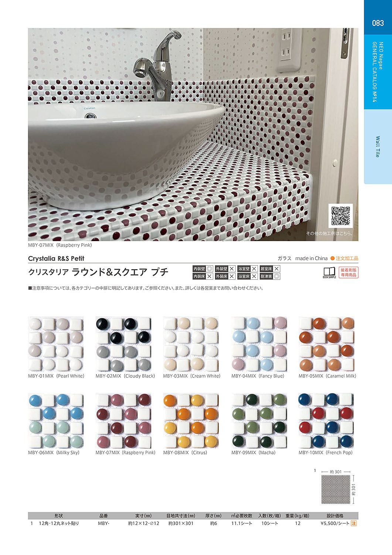The width and height of the screenshot is (392, 555).
Task: Click the QR code in the photo
Action: [x=340, y=216]
